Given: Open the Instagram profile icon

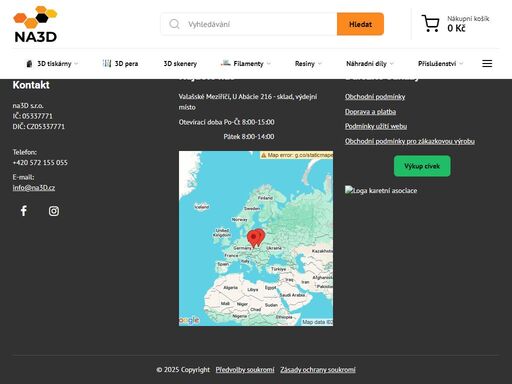Looking at the screenshot, I should point(54,211).
